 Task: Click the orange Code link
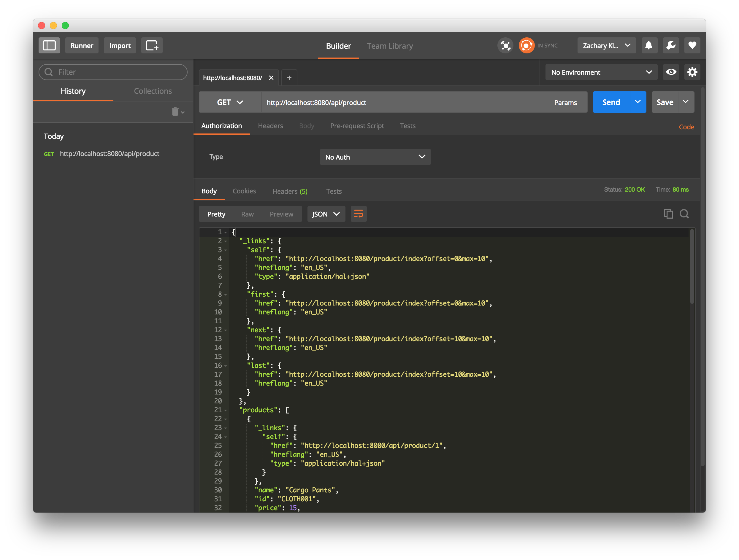[686, 127]
